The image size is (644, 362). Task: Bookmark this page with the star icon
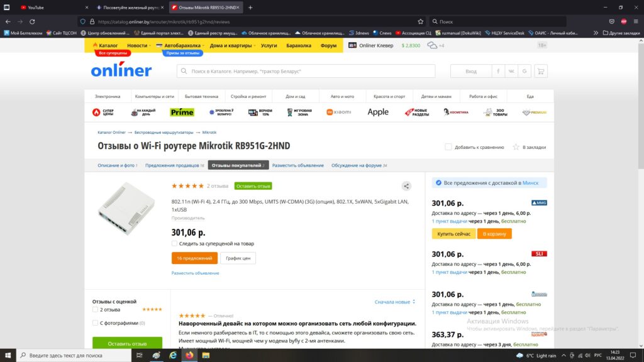420,21
